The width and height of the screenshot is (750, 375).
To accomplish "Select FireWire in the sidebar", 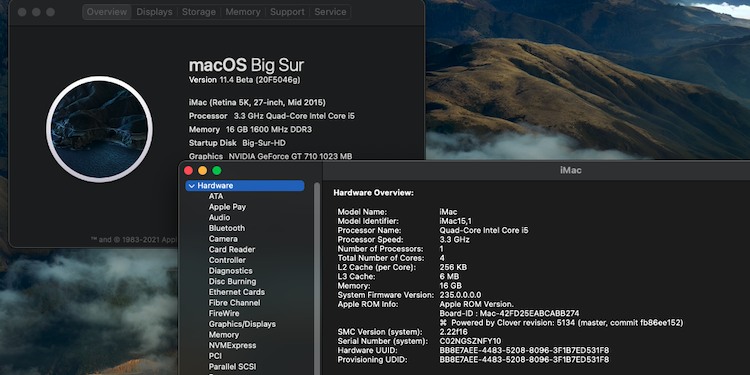I will 224,313.
